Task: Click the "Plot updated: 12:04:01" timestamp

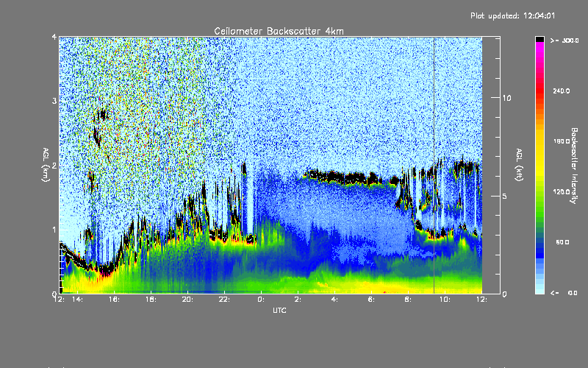Action: (x=512, y=15)
